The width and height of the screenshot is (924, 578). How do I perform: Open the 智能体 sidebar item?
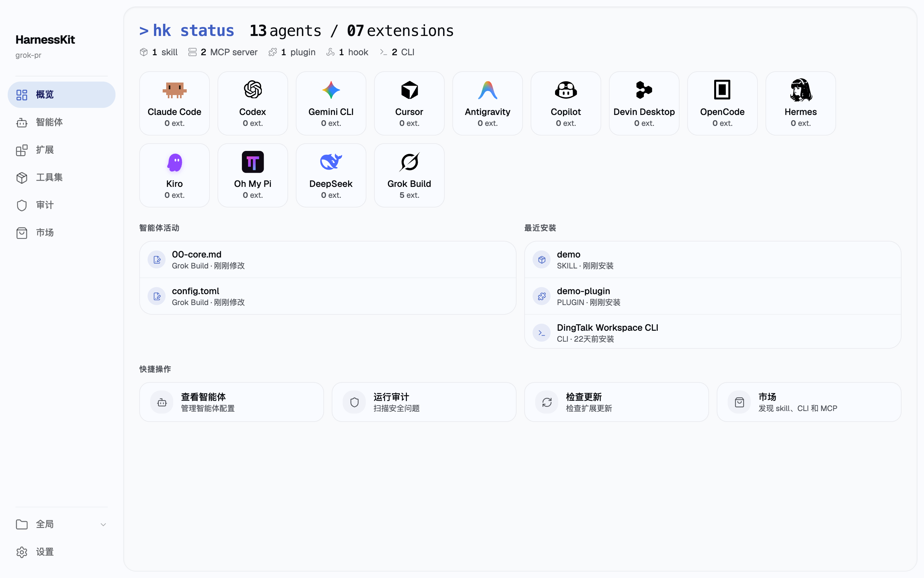pyautogui.click(x=62, y=122)
